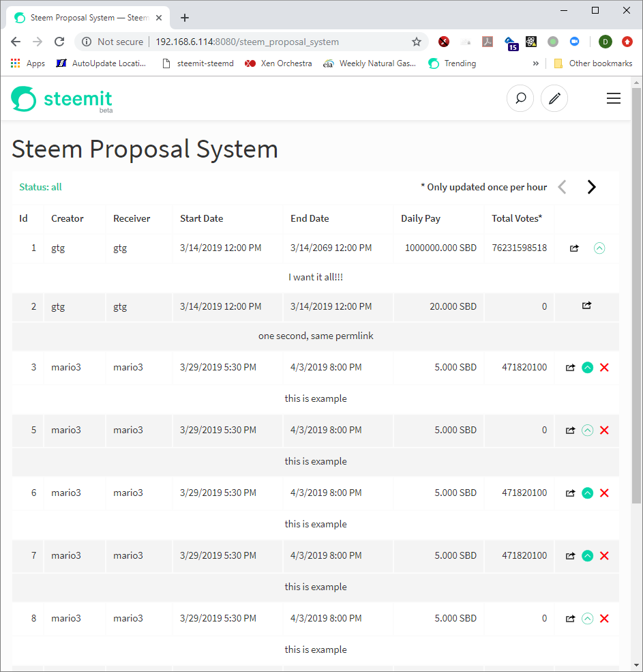643x672 pixels.
Task: Click the red blocker extension icon
Action: [x=444, y=42]
